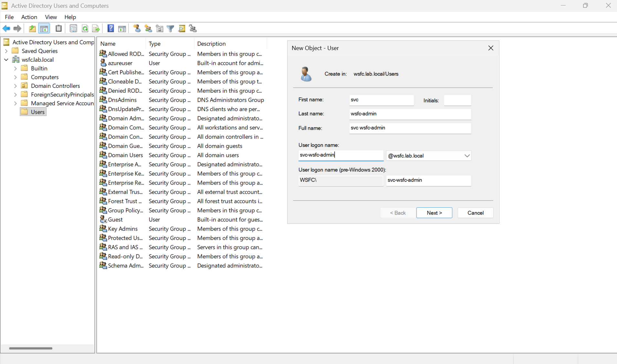617x364 pixels.
Task: Collapse the wsfc.lab.local domain node
Action: (6, 60)
